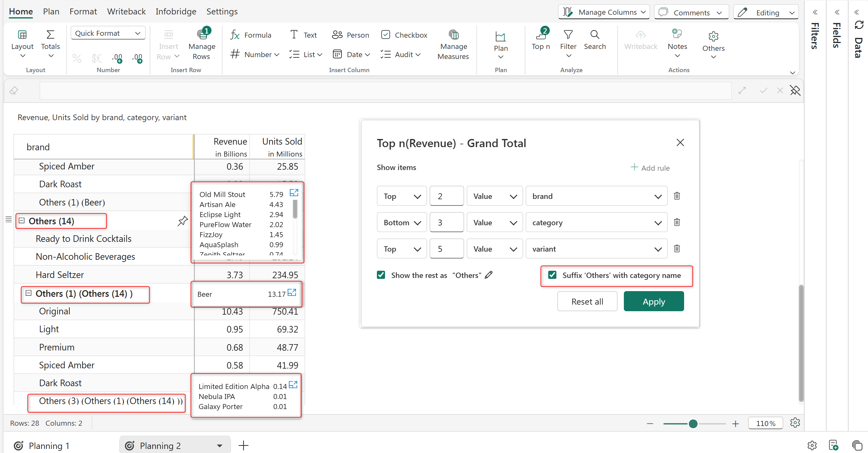
Task: Click the Apply button
Action: (x=653, y=301)
